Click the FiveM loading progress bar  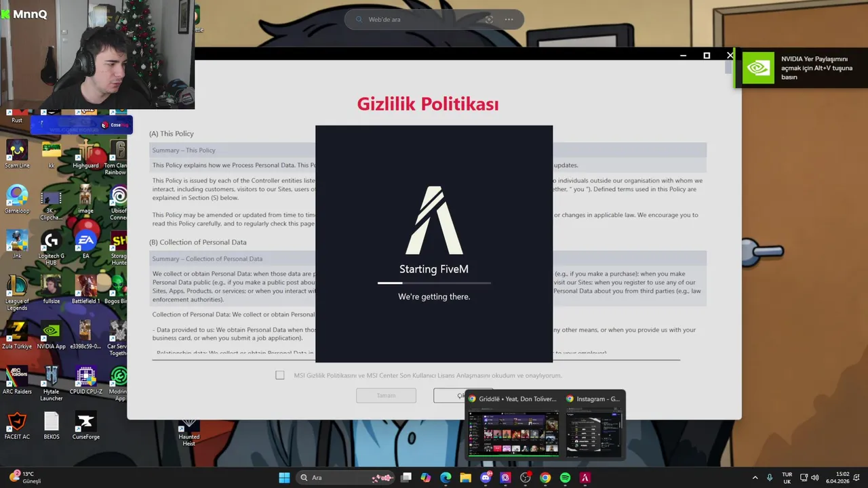[x=434, y=283]
